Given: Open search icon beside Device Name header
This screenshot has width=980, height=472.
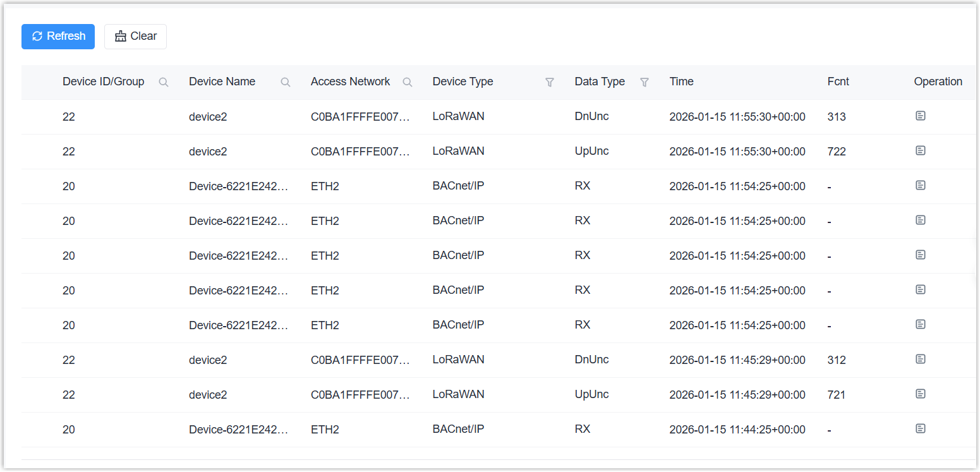Looking at the screenshot, I should [x=286, y=82].
